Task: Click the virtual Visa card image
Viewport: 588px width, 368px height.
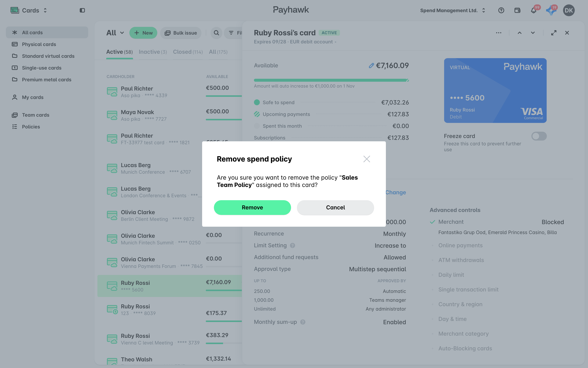Action: click(x=495, y=91)
